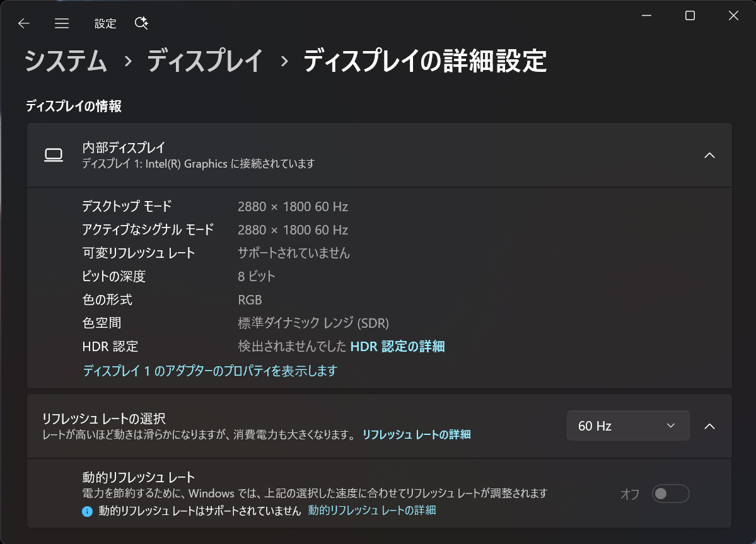Open the HDR 認定の詳細 link
Screen dimensions: 756x544
pos(397,346)
